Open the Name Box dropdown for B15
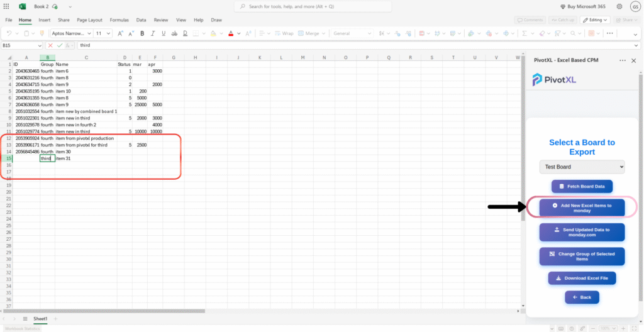 pos(40,46)
